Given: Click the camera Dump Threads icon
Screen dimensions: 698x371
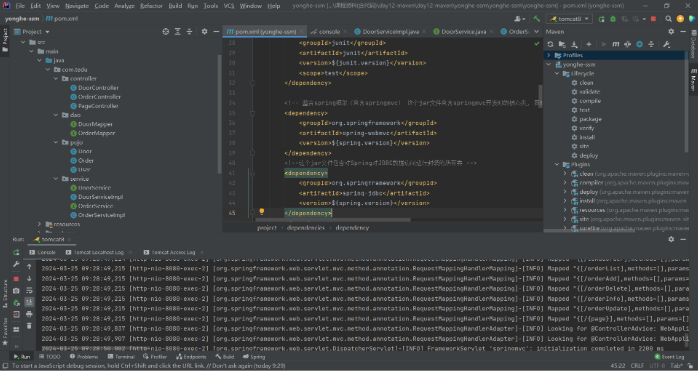Looking at the screenshot, I should [x=16, y=290].
